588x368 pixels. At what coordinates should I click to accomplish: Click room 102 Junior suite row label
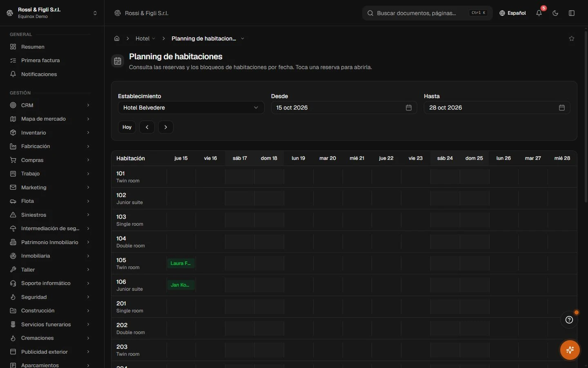139,198
